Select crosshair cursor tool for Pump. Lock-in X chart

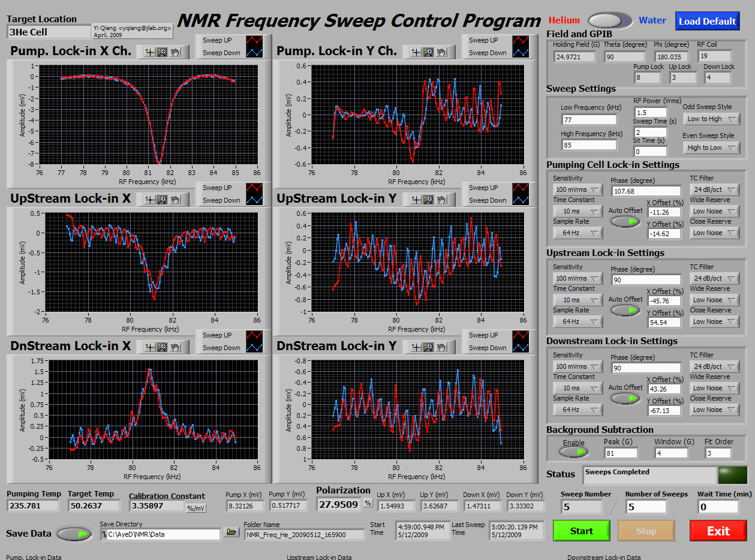149,52
